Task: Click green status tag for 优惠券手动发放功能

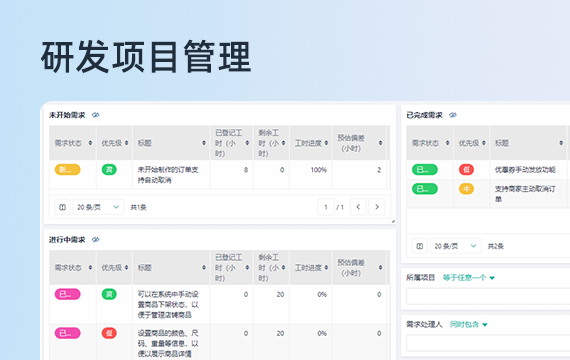Action: 425,170
